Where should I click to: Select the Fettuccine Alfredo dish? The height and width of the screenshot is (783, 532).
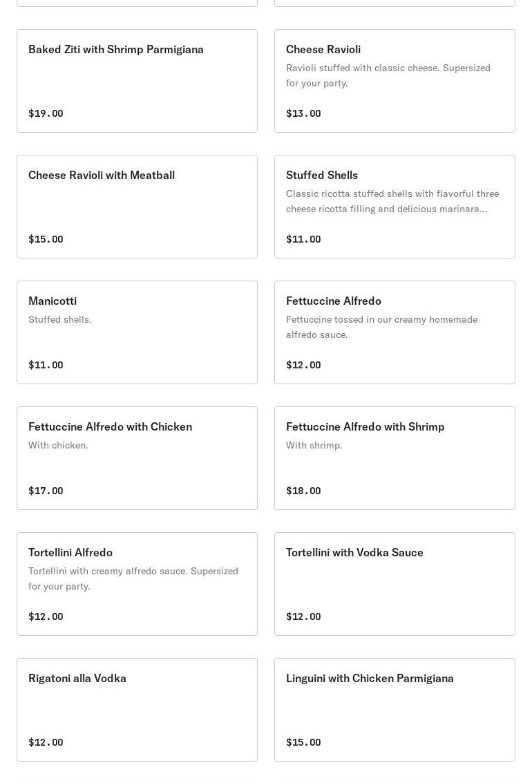tap(395, 332)
